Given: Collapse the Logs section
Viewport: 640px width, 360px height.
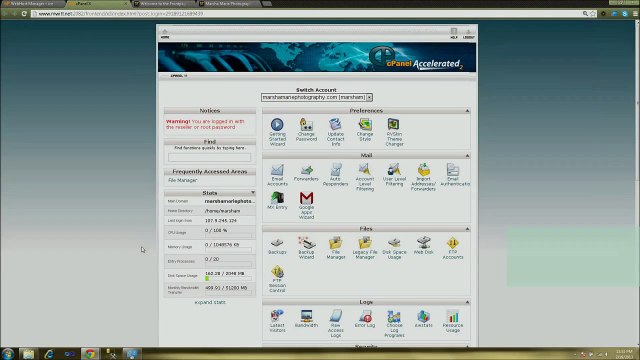Looking at the screenshot, I should pyautogui.click(x=467, y=302).
